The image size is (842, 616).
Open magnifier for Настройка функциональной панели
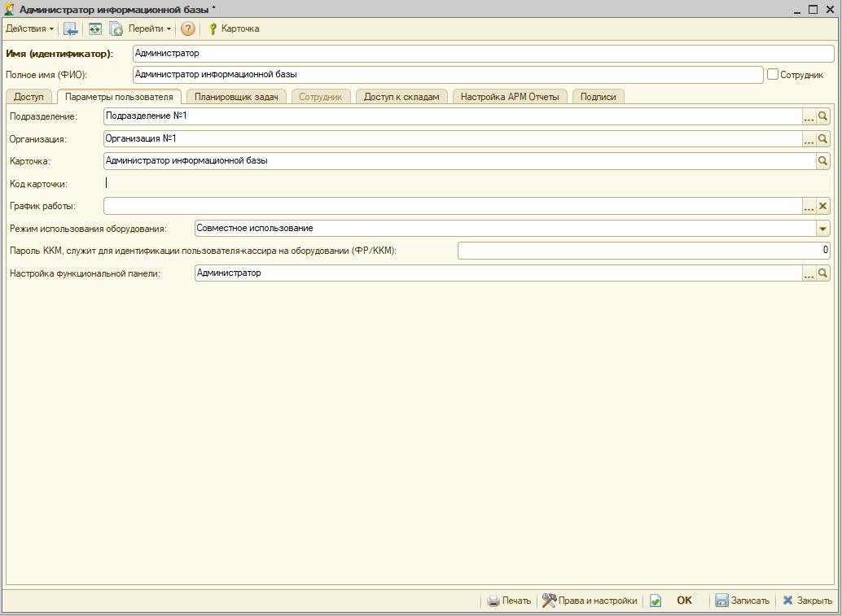tap(823, 273)
